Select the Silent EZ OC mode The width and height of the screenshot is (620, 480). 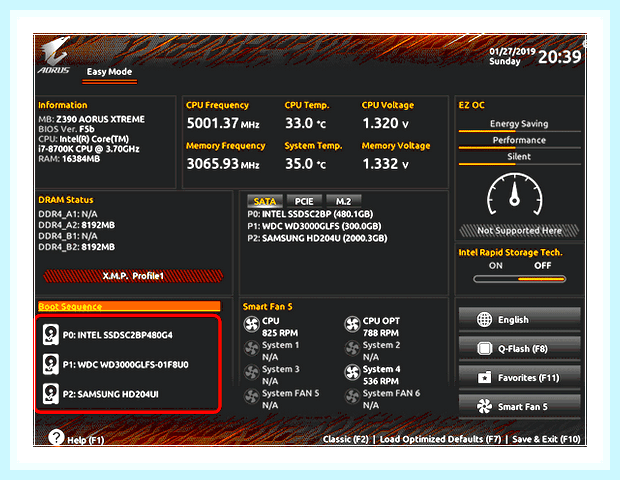tap(519, 157)
